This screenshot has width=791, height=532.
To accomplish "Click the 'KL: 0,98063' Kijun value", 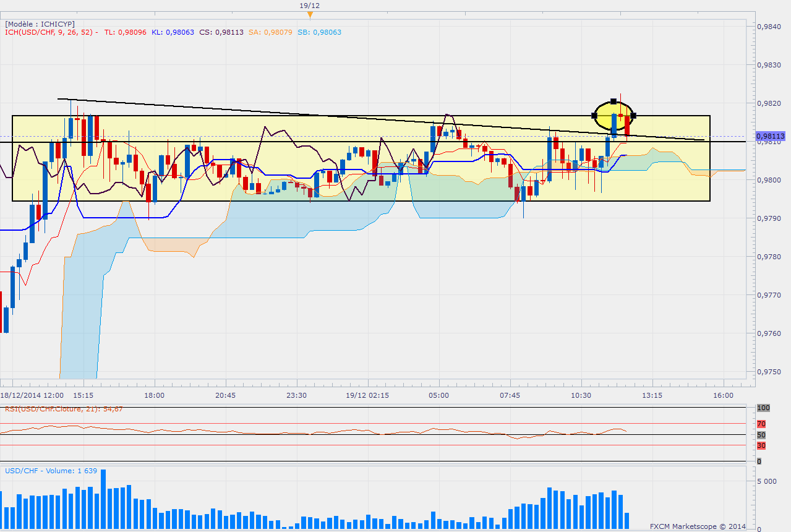I will tap(173, 32).
